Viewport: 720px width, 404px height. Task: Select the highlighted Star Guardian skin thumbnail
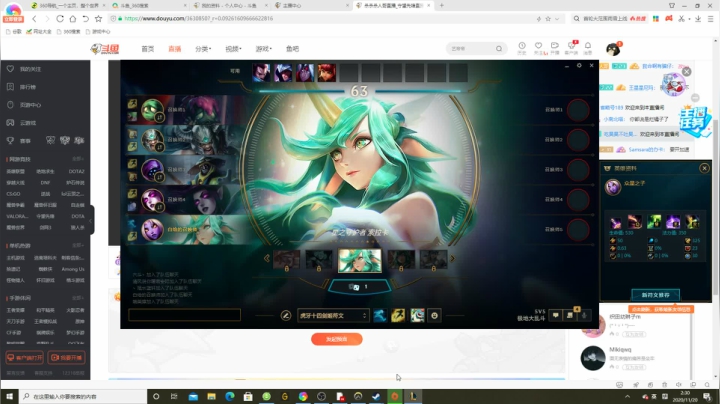[360, 259]
